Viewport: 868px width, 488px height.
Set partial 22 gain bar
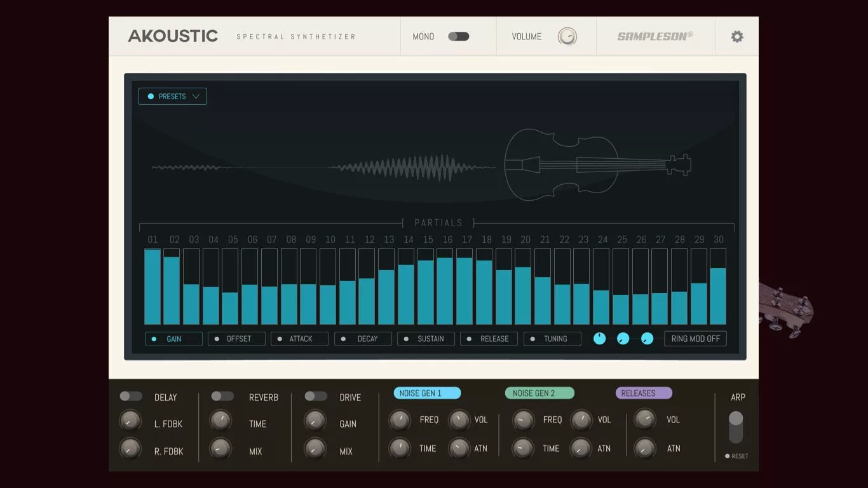point(562,287)
